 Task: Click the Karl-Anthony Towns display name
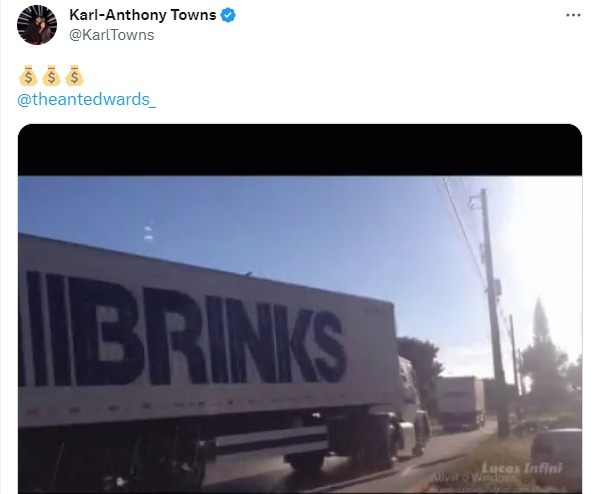tap(143, 15)
